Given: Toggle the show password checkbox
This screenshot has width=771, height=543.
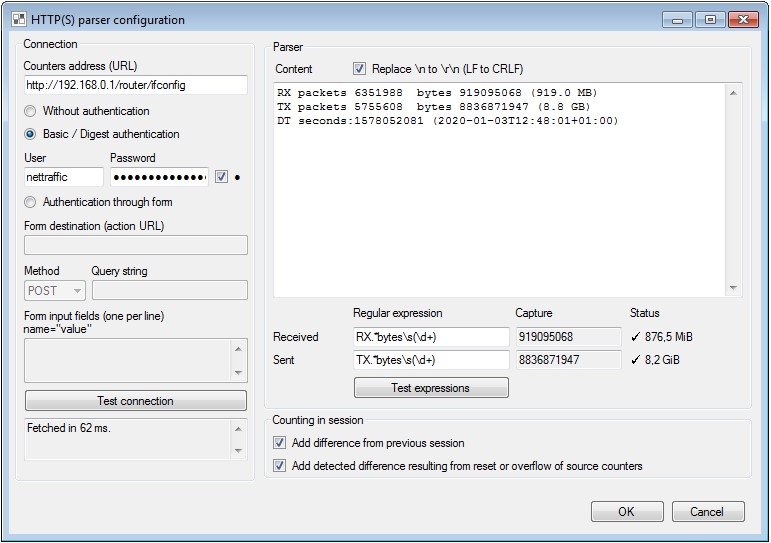Looking at the screenshot, I should click(222, 177).
